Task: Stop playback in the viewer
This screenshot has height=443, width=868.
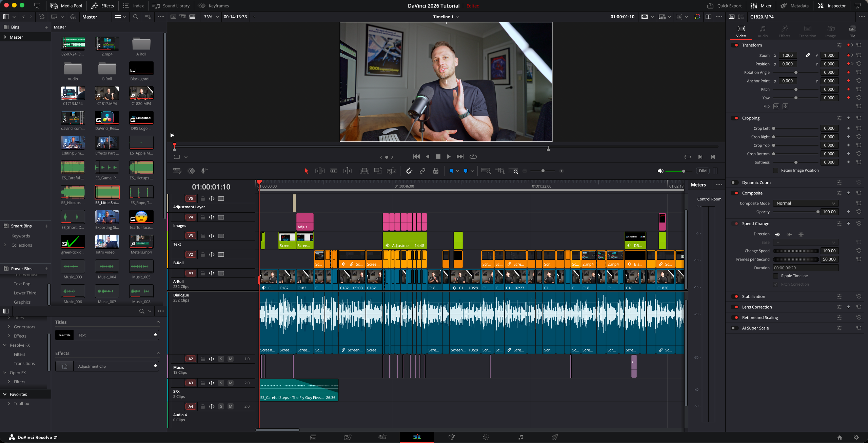Action: (438, 156)
